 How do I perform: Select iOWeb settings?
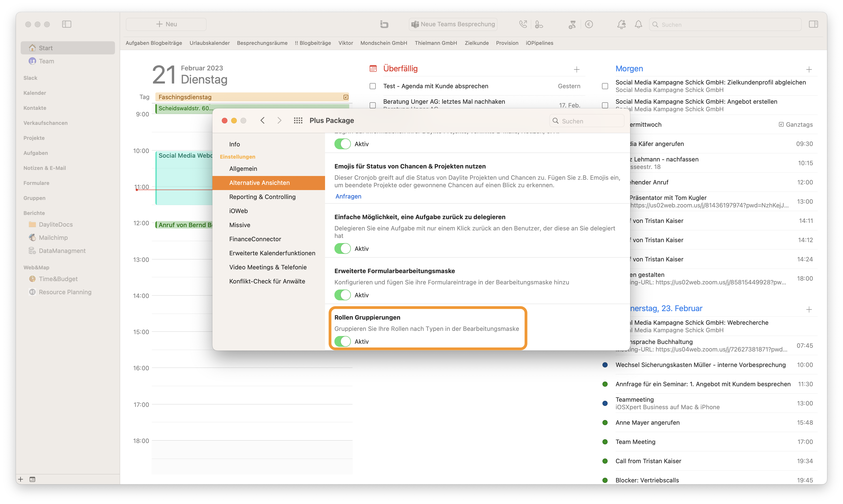238,211
